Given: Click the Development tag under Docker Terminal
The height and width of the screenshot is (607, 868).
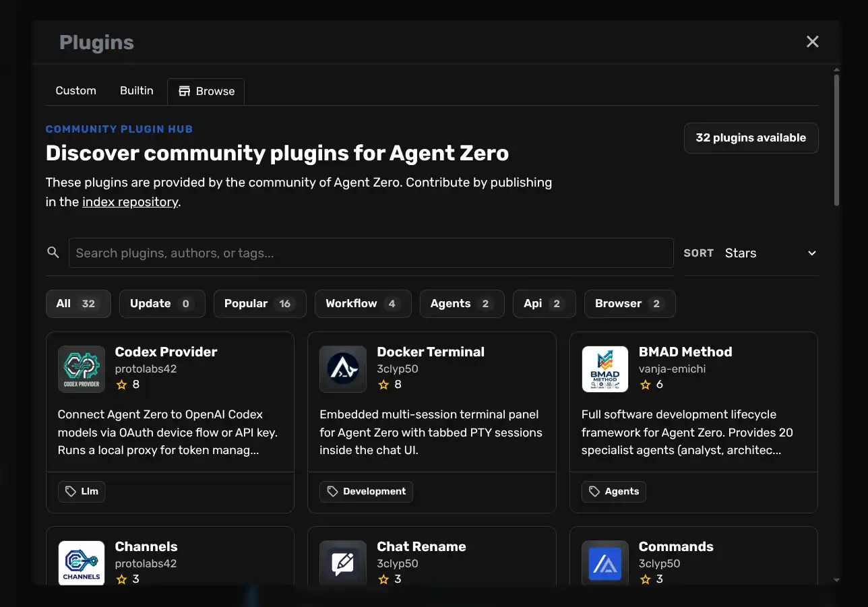Looking at the screenshot, I should pos(366,491).
